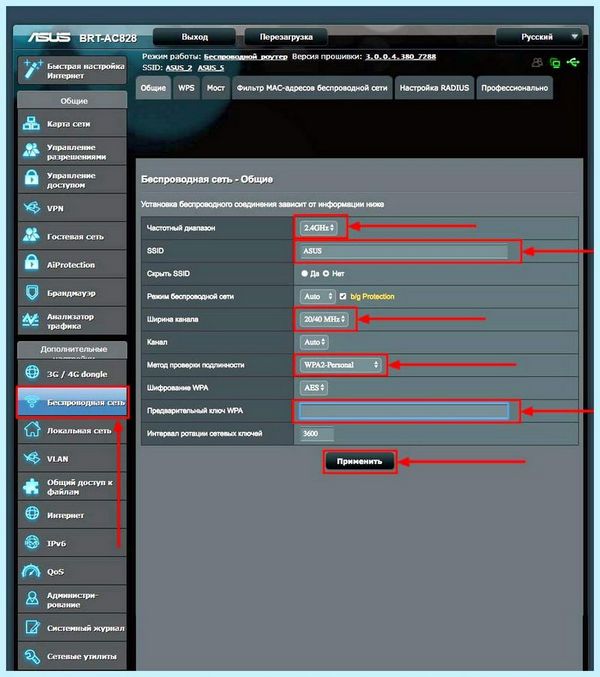This screenshot has width=600, height=677.
Task: Open Общий доступ к файлам puzzle icon
Action: click(31, 486)
